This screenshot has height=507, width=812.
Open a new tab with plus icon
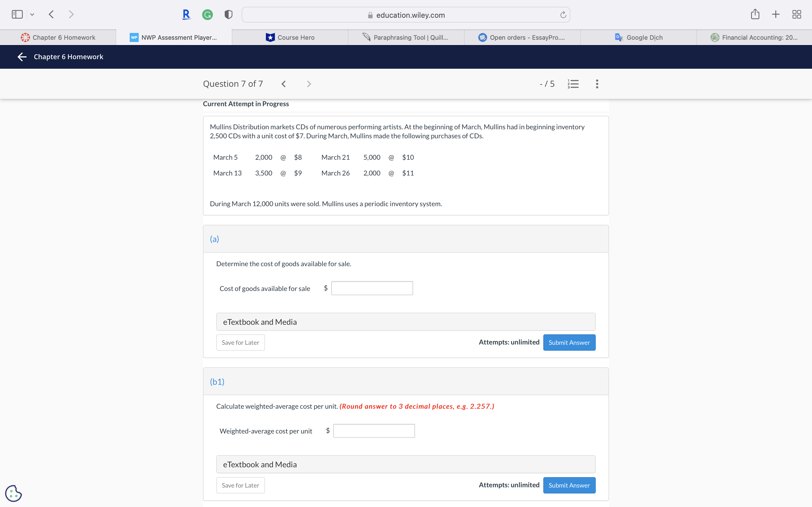point(775,14)
